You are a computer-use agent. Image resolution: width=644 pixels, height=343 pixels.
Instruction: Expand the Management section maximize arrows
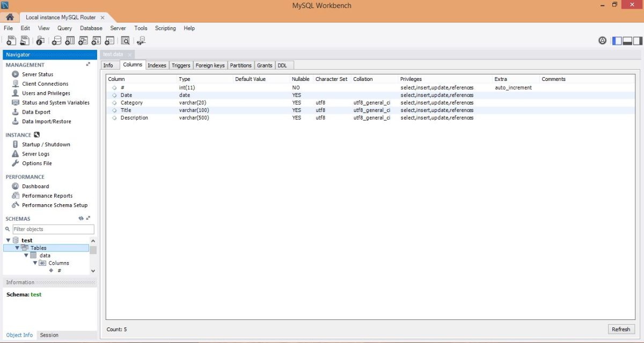pyautogui.click(x=88, y=64)
